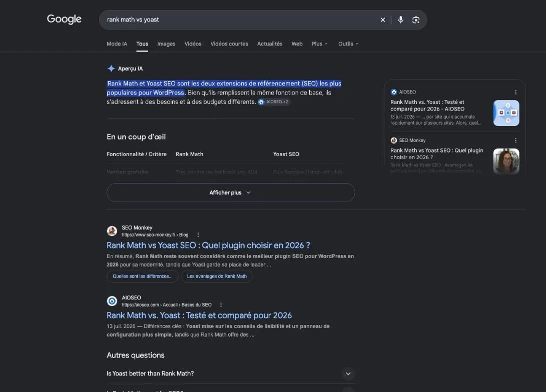Viewport: 546px width, 392px height.
Task: Click the 'Fonctionnalité / Critère' column header
Action: click(x=137, y=154)
